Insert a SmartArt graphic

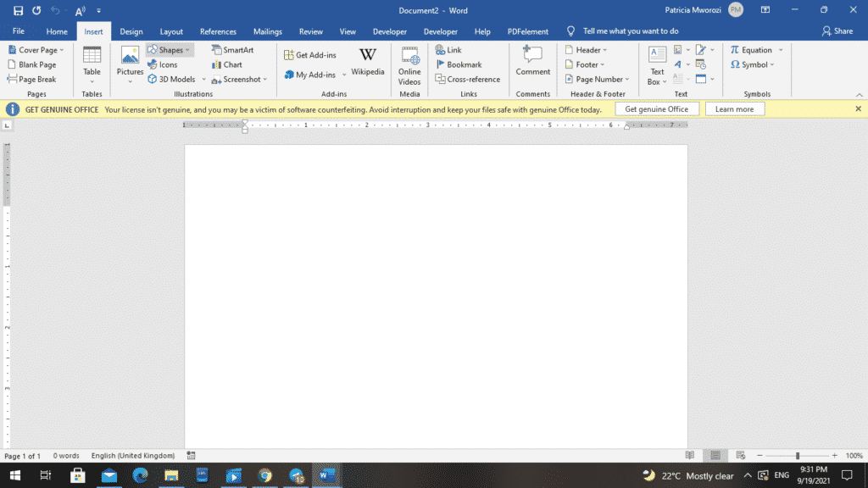[231, 49]
